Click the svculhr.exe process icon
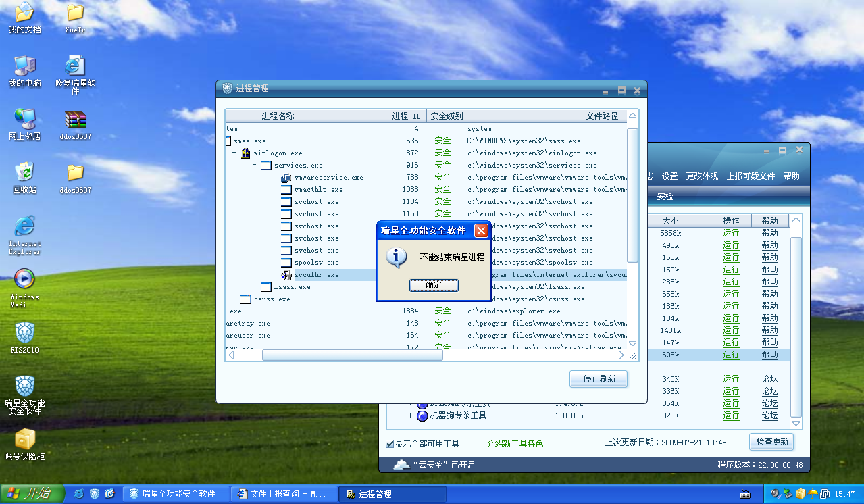 click(286, 275)
